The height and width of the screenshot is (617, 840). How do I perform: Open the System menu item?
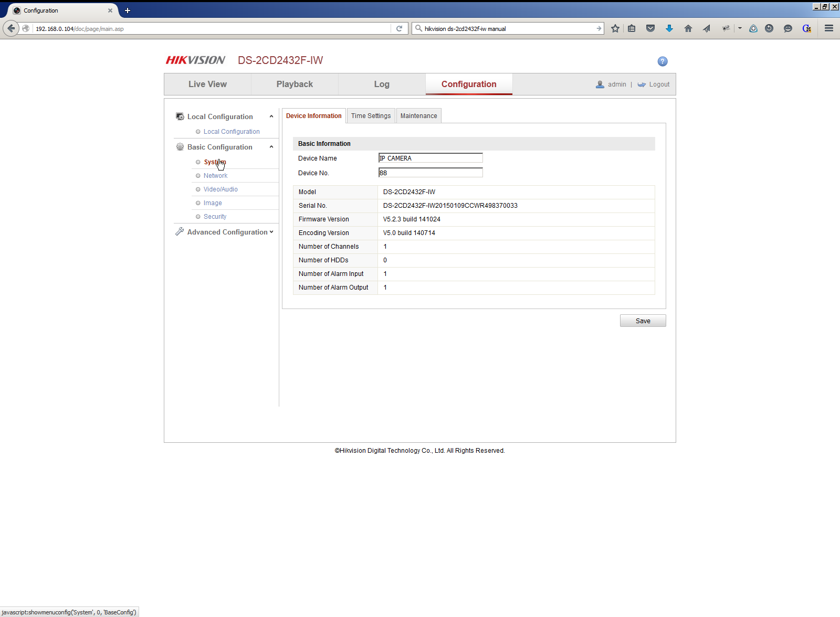(x=215, y=162)
